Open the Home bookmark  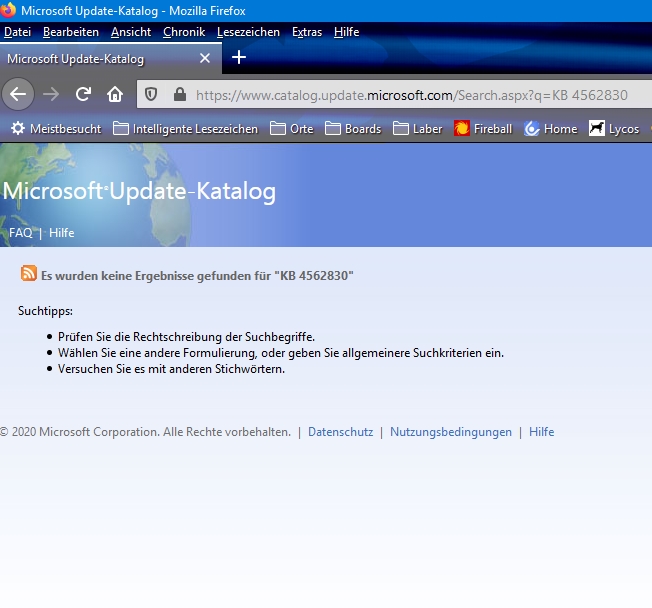[551, 129]
